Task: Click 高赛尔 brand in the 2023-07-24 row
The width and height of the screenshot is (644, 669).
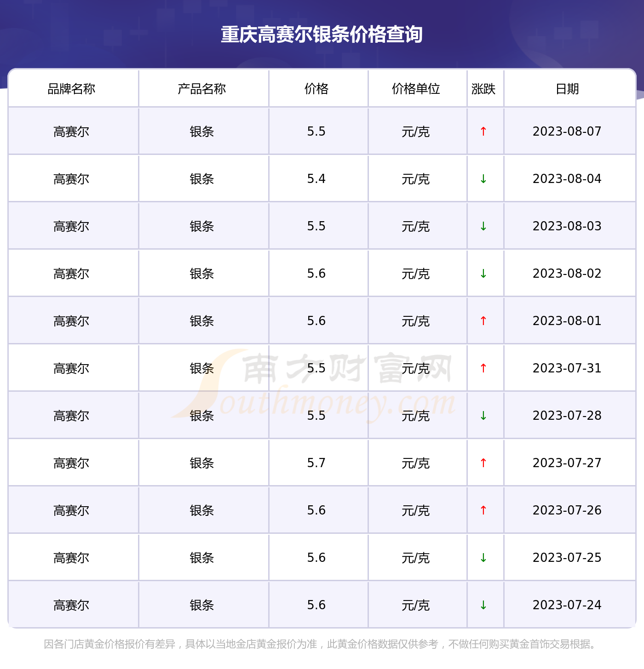Action: 71,606
